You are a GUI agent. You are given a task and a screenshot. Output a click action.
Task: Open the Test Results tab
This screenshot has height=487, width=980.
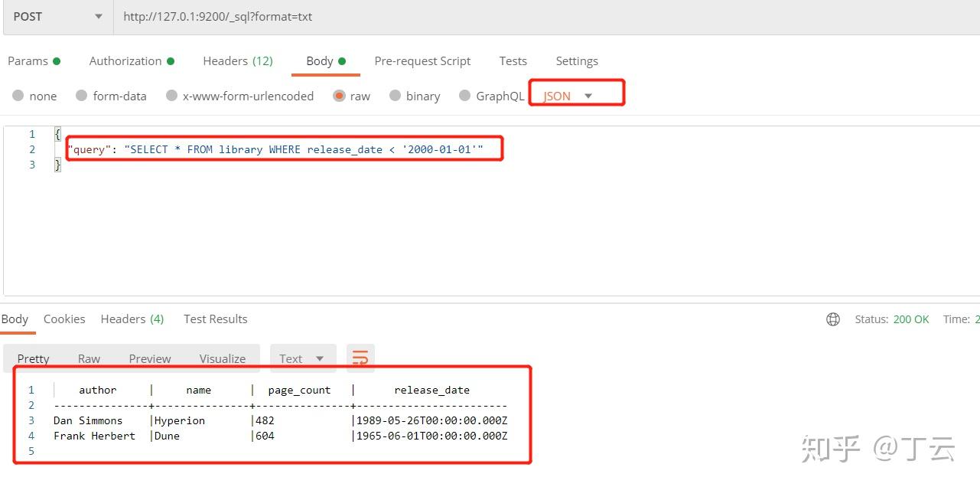point(215,319)
